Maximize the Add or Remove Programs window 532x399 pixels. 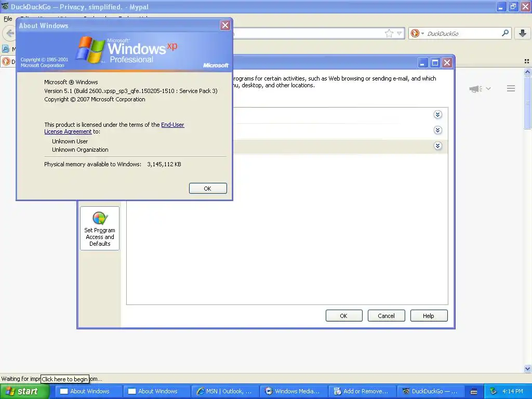click(x=435, y=63)
